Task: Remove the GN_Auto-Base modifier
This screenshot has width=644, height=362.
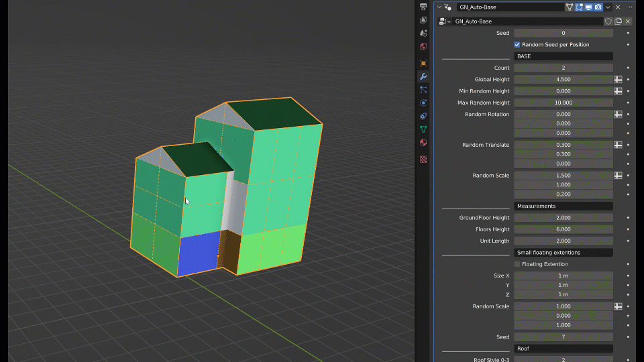Action: click(x=618, y=7)
